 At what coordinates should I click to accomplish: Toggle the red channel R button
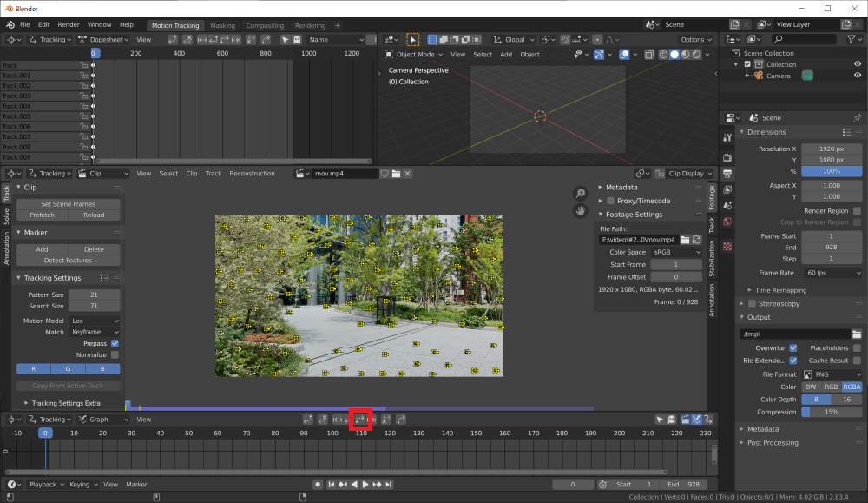click(x=33, y=369)
